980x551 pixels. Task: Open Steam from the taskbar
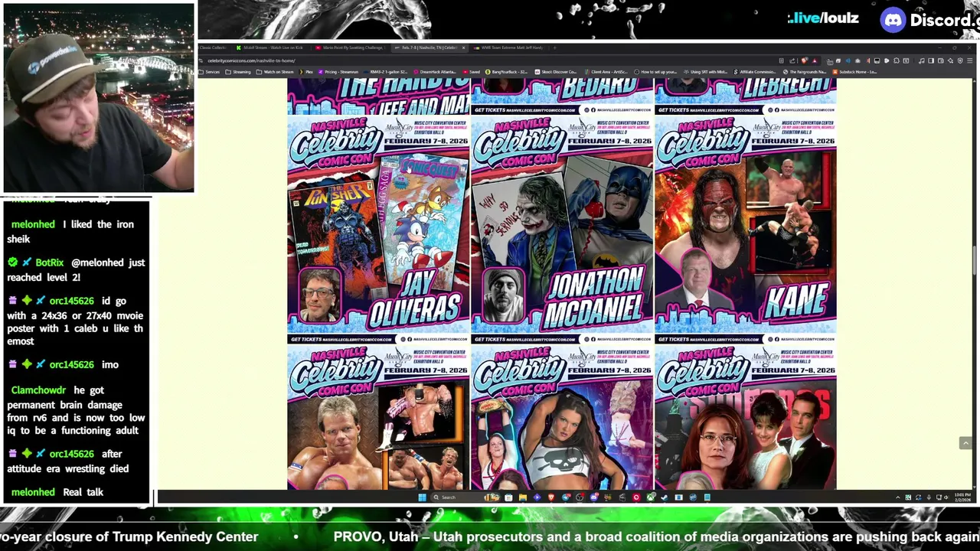[x=664, y=497]
